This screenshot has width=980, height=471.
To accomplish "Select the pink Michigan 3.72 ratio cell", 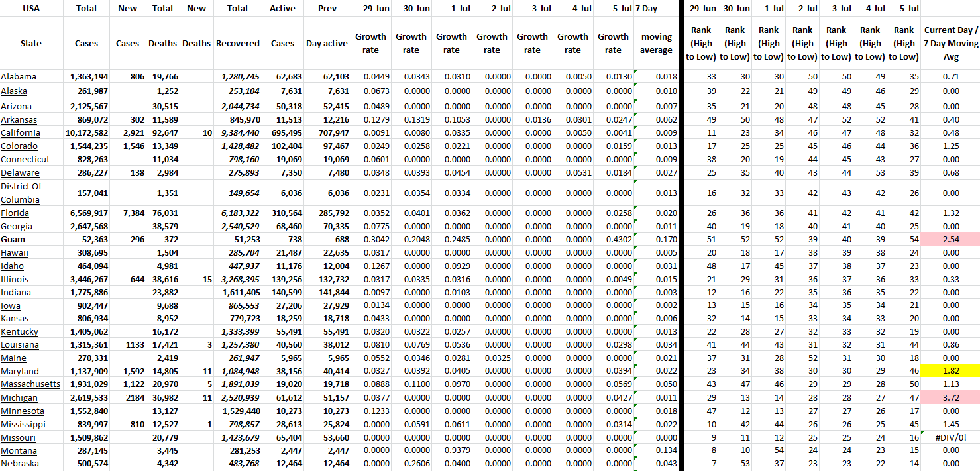I will pyautogui.click(x=950, y=397).
